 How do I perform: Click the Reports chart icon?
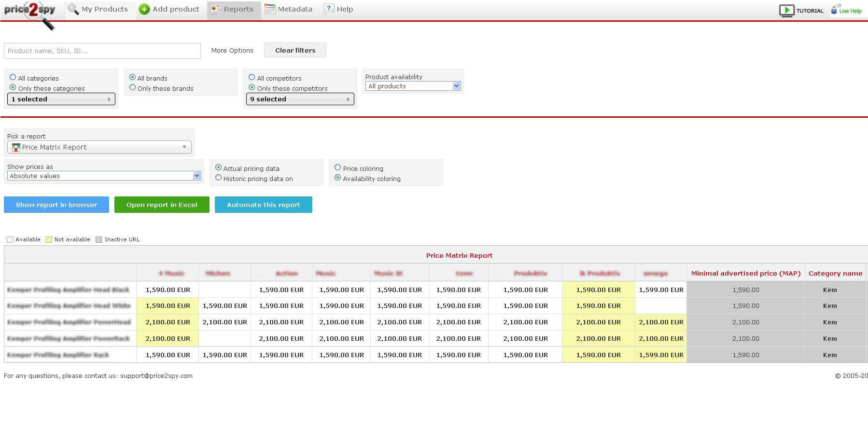(x=216, y=9)
